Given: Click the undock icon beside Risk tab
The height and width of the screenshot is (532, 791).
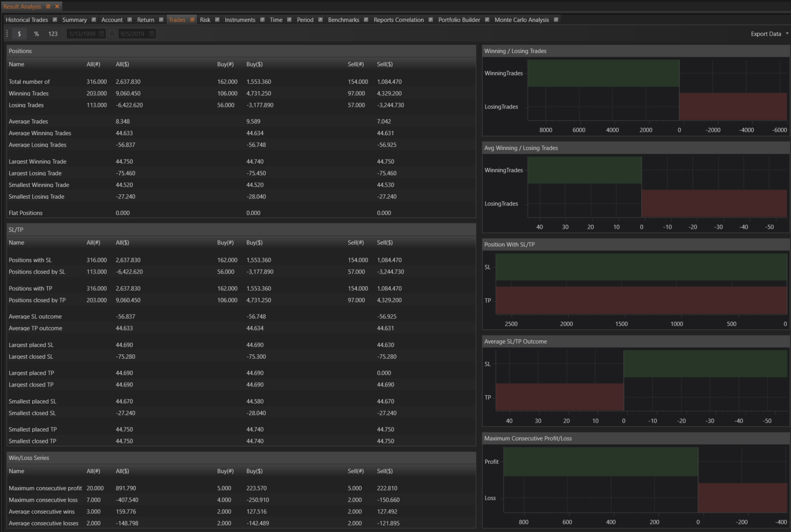Looking at the screenshot, I should click(217, 20).
